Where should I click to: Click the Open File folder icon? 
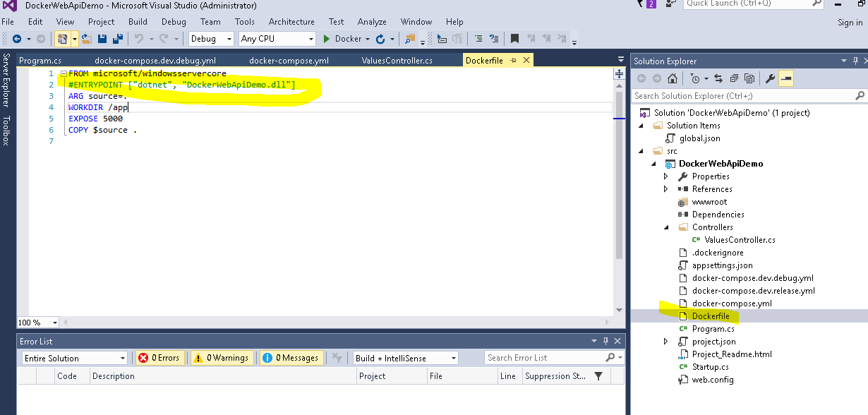(87, 39)
